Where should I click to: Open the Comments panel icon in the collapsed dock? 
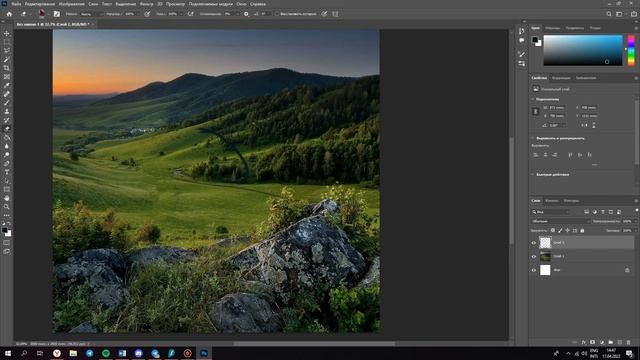pos(522,40)
